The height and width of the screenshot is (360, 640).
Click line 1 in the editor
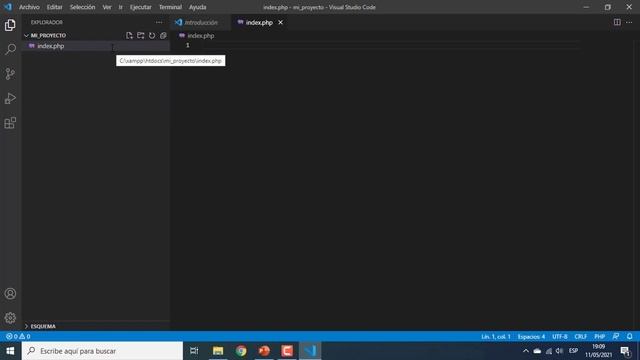392,45
